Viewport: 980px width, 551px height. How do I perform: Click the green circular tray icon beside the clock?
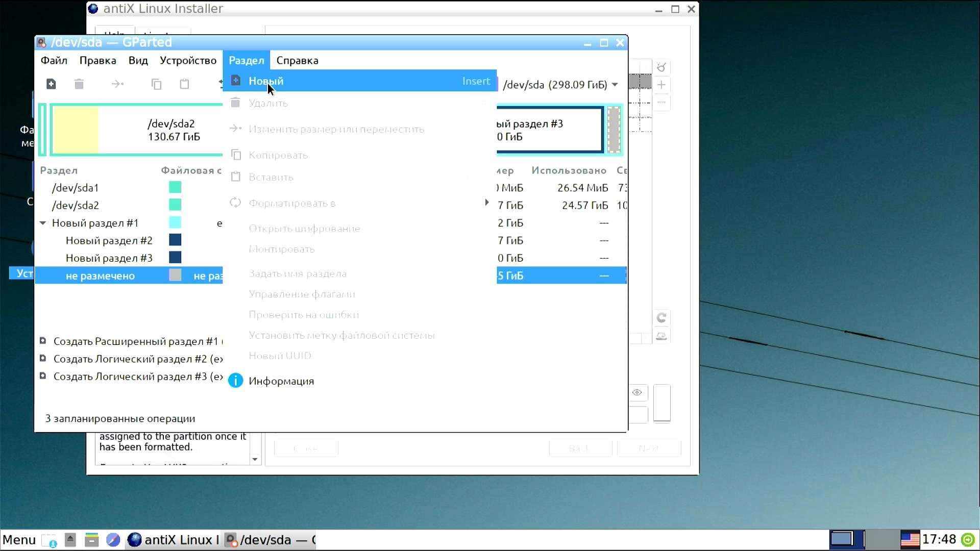pos(968,540)
